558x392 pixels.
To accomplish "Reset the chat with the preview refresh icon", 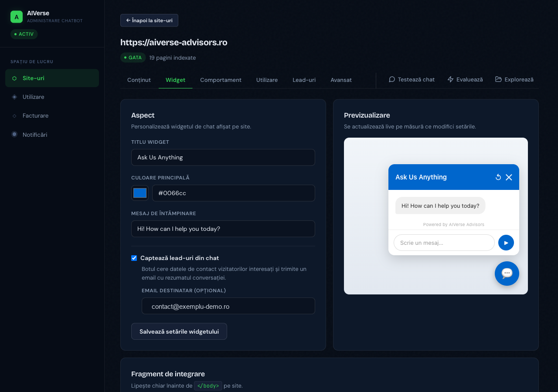I will point(498,177).
